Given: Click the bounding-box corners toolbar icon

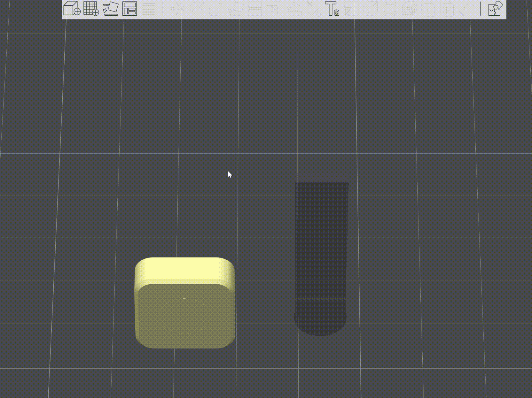Looking at the screenshot, I should (390, 9).
